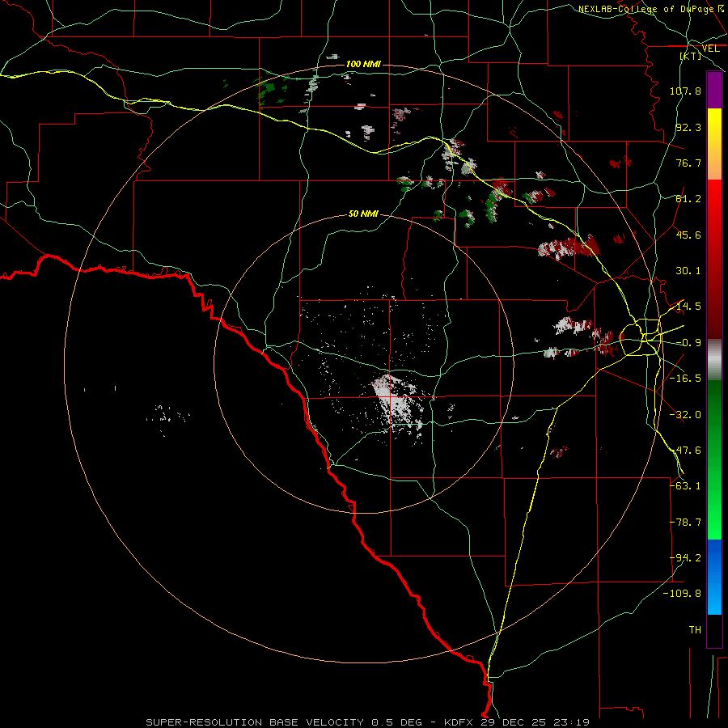728x728 pixels.
Task: Click the 76.7 velocity scale value
Action: click(x=688, y=163)
